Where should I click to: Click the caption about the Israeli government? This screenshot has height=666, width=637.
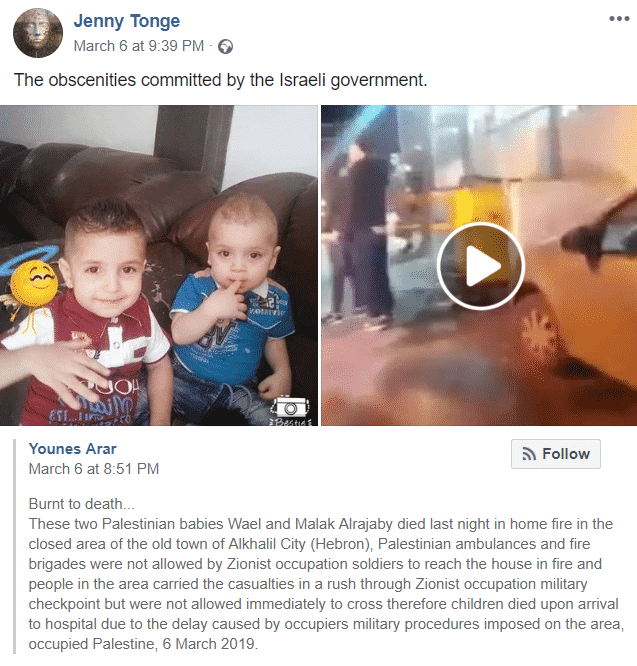(x=220, y=80)
